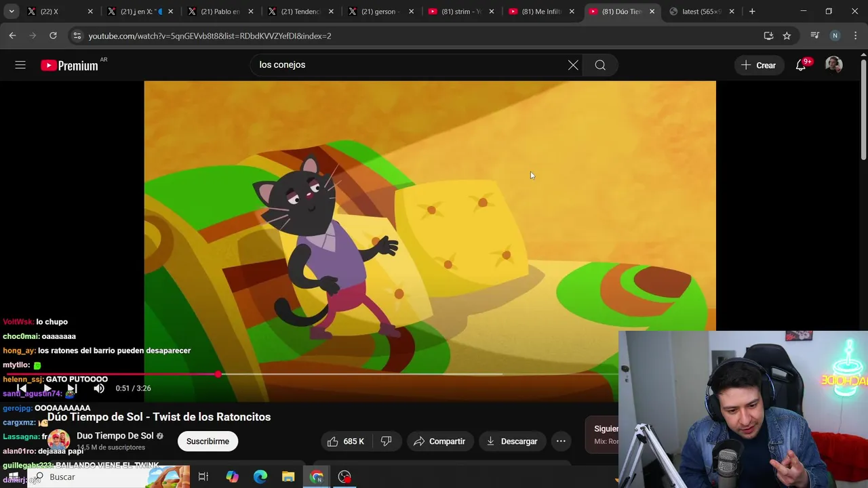Image resolution: width=868 pixels, height=488 pixels.
Task: Click '14,5 M de suscriptores' text
Action: pos(111,447)
